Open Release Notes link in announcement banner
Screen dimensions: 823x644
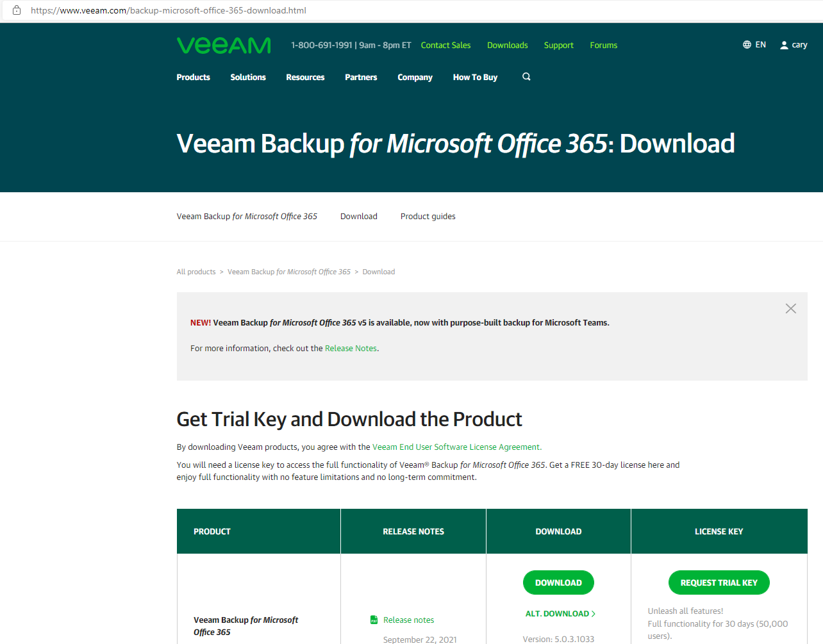tap(351, 349)
